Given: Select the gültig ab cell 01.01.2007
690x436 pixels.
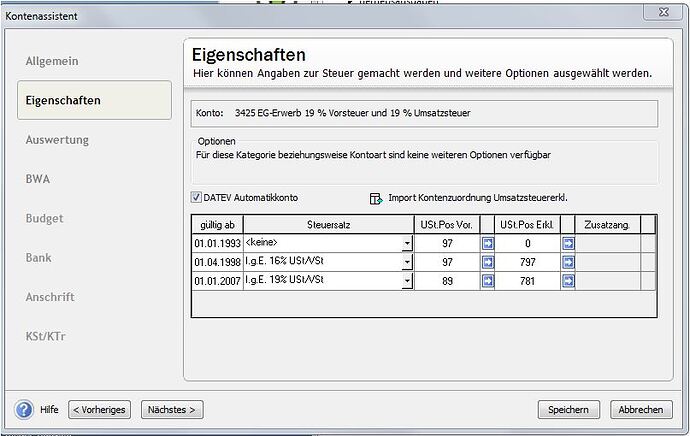Looking at the screenshot, I should (217, 281).
